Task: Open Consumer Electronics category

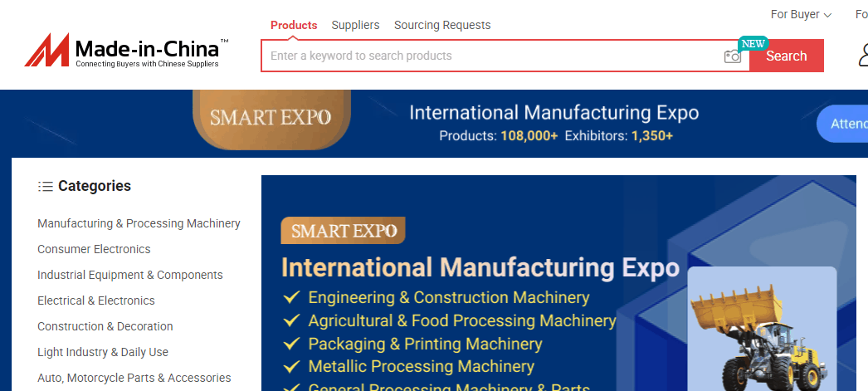Action: [x=94, y=249]
